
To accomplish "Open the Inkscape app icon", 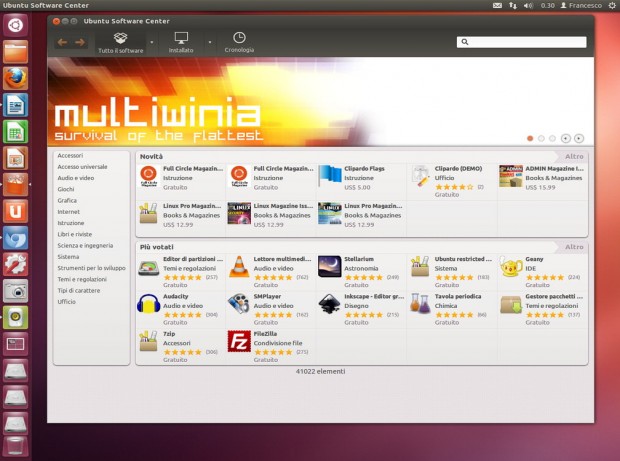I will [x=329, y=304].
